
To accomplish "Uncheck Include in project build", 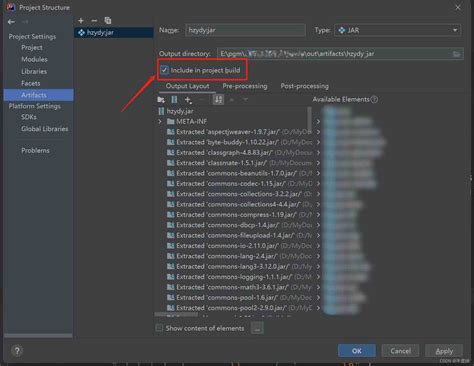I will (x=164, y=70).
